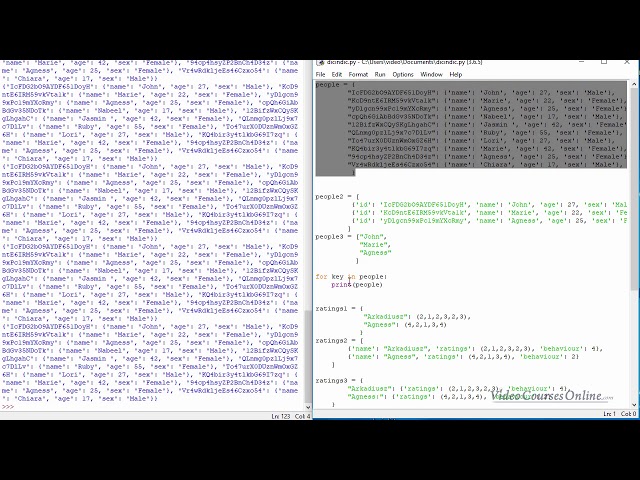The height and width of the screenshot is (480, 640).
Task: Click the >>> prompt in the shell
Action: tap(8, 407)
